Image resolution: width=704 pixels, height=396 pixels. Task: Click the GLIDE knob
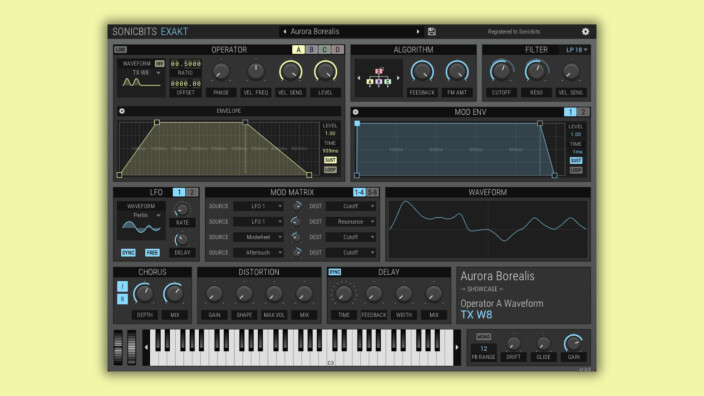543,343
